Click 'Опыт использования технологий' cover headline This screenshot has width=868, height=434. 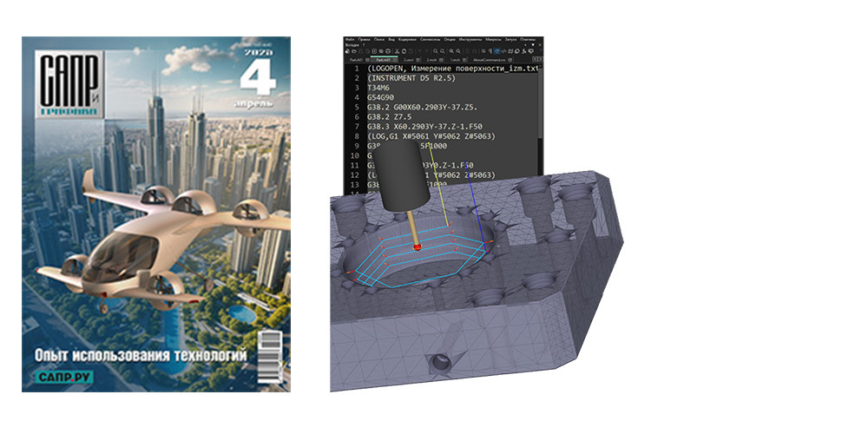tap(141, 355)
